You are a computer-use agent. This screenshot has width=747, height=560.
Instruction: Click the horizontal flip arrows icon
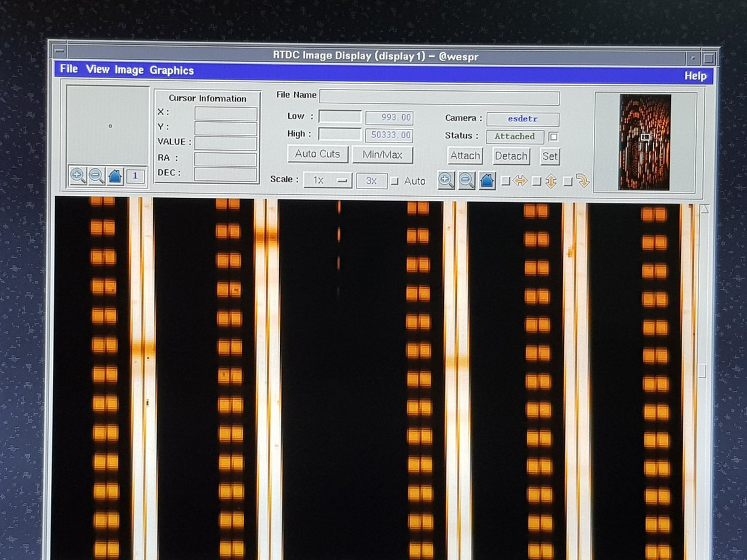click(x=520, y=181)
